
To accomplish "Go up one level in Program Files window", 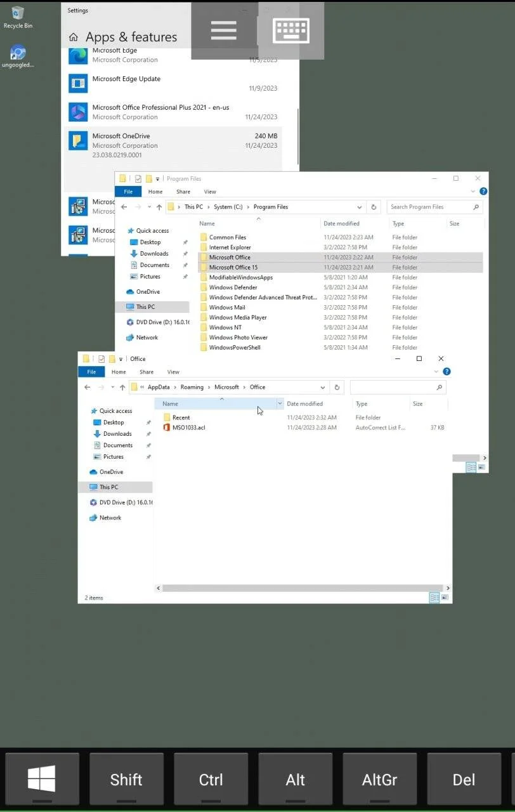I will coord(159,207).
